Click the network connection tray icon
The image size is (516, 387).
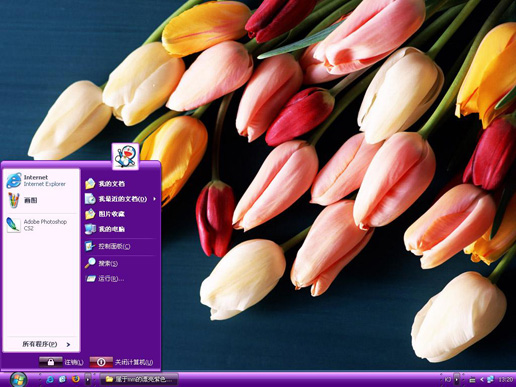[x=490, y=379]
